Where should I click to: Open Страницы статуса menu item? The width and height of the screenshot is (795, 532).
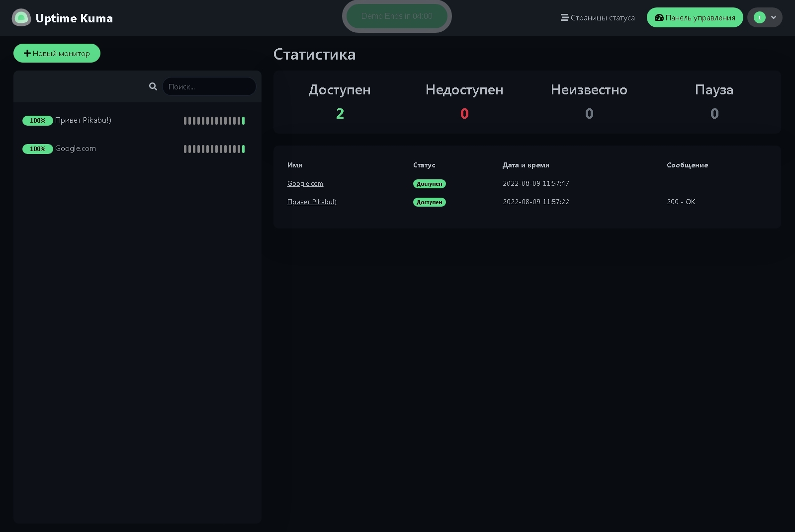click(x=598, y=18)
